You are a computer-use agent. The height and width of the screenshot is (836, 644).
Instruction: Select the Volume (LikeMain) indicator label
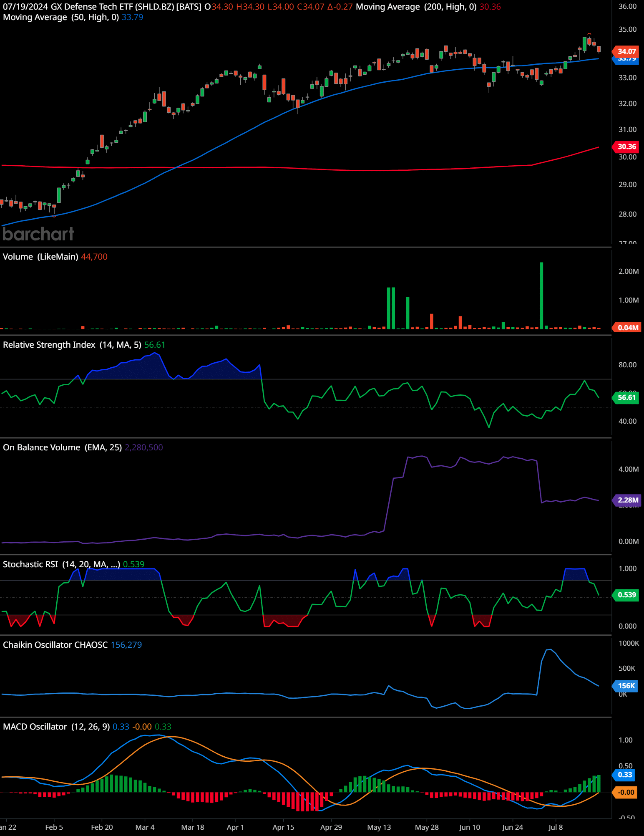click(x=40, y=257)
